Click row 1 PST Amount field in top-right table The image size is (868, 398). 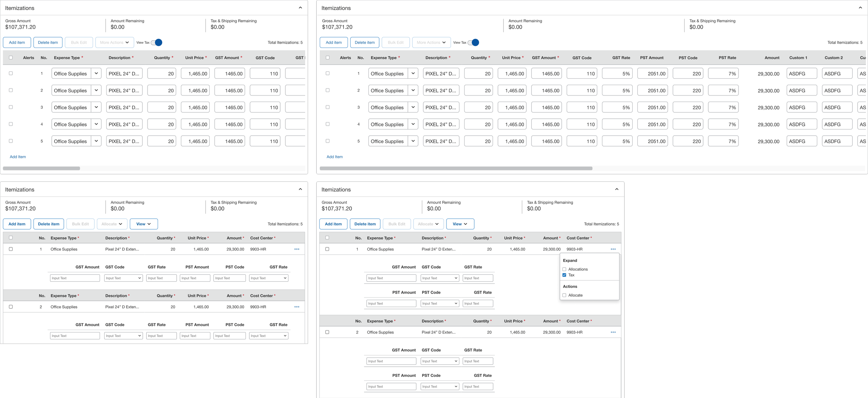[x=652, y=74]
